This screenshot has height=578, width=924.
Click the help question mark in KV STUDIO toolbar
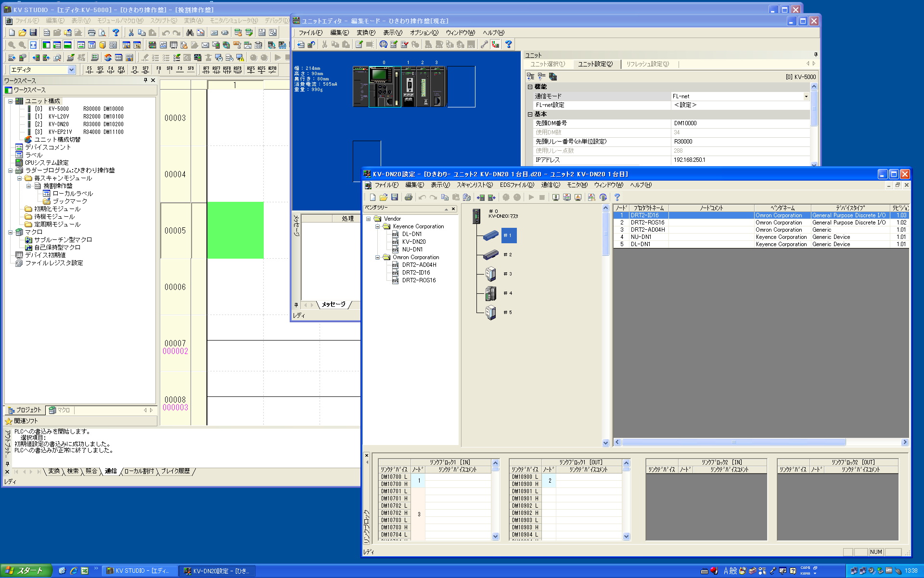click(x=115, y=33)
